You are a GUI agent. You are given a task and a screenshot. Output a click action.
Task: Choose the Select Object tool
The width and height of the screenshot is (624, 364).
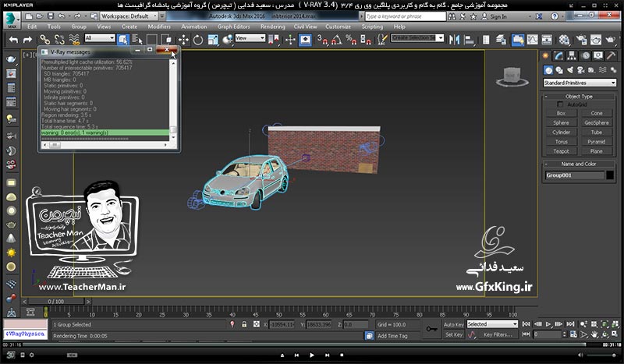pos(123,40)
